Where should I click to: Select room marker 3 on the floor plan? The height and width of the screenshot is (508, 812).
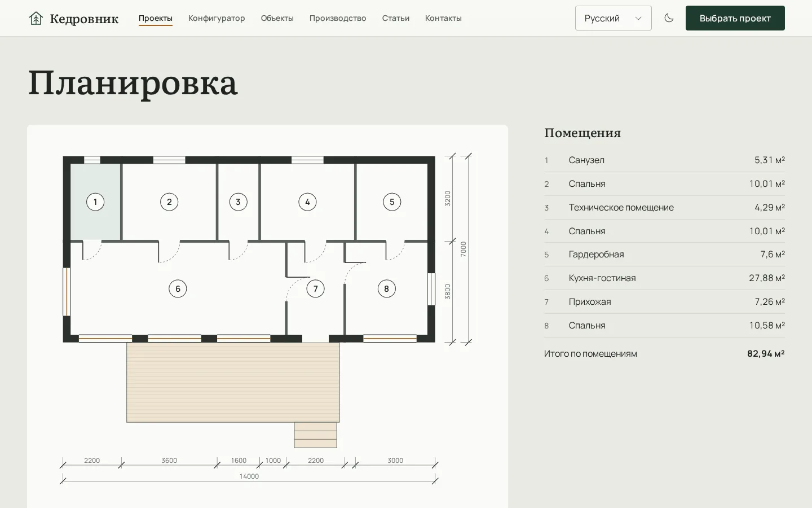click(x=238, y=202)
